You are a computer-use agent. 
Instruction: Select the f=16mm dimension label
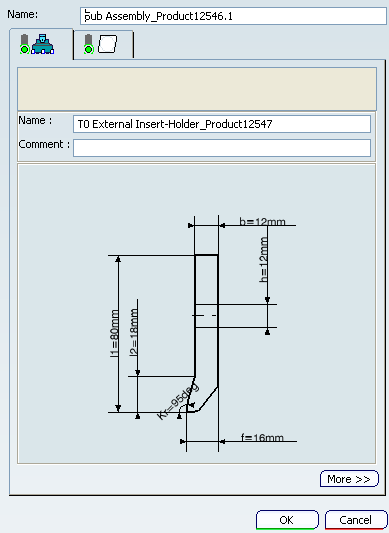pos(262,437)
